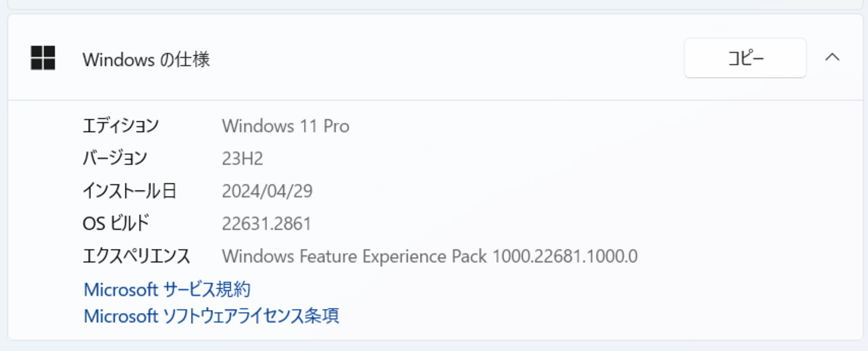Click the バージョン label
The height and width of the screenshot is (351, 868).
(114, 158)
